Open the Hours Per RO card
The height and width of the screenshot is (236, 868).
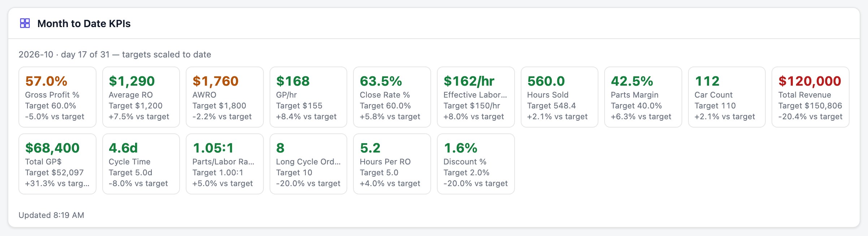pos(392,164)
